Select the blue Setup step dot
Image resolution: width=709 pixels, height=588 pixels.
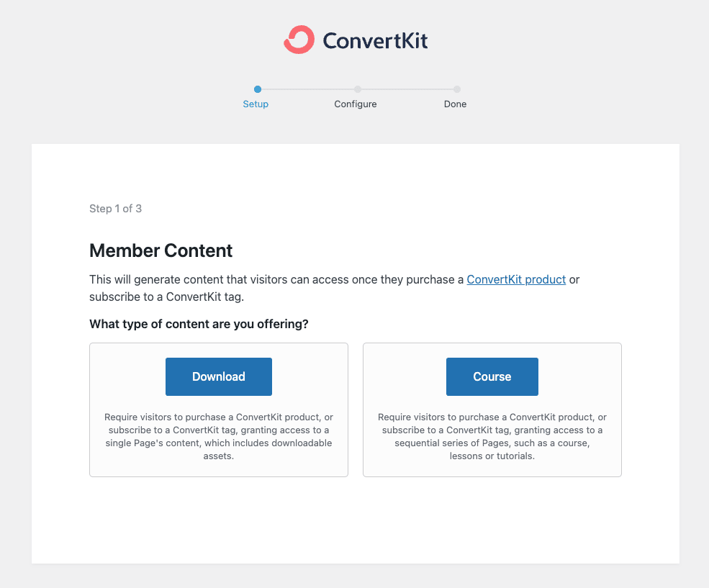[x=258, y=89]
